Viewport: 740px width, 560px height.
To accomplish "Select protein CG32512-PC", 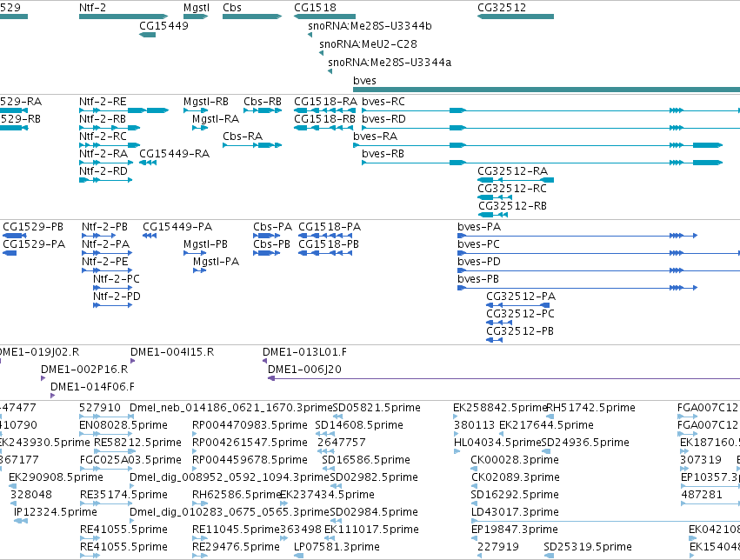I will (x=499, y=323).
